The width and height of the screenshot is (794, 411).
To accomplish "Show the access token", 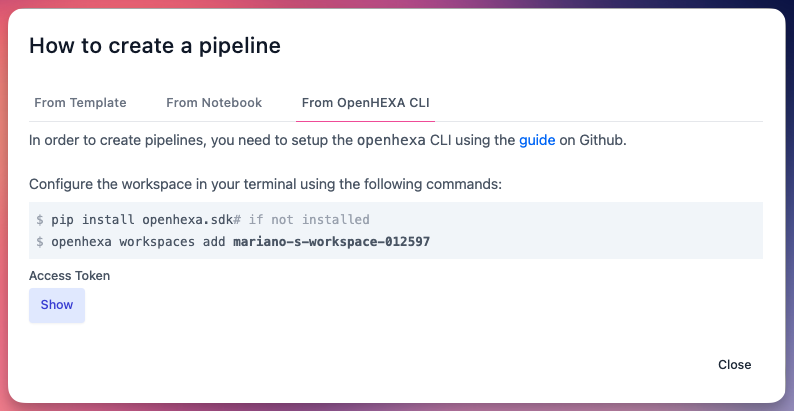I will (57, 305).
